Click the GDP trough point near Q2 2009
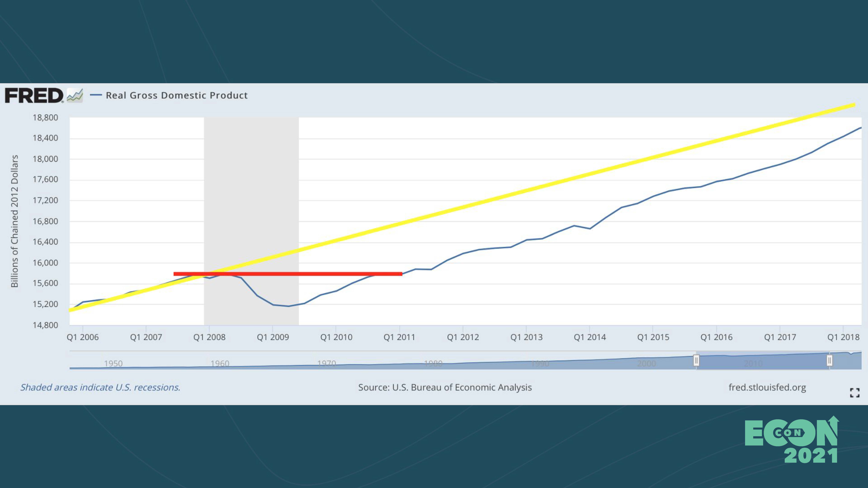Image resolution: width=868 pixels, height=488 pixels. click(289, 306)
